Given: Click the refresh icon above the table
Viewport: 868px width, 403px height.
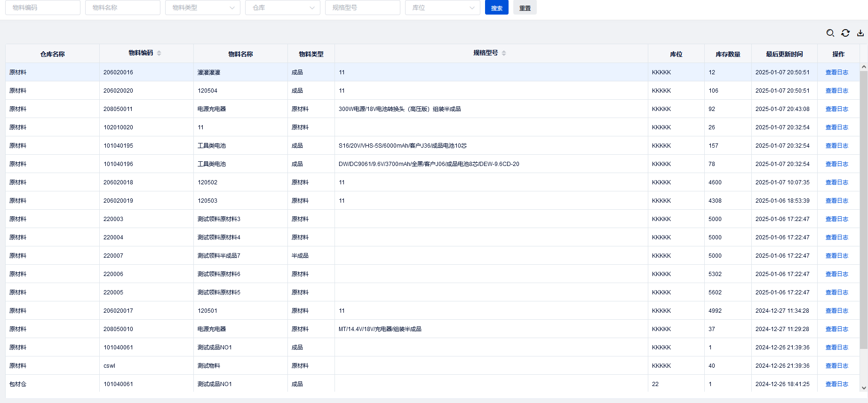Looking at the screenshot, I should coord(845,33).
